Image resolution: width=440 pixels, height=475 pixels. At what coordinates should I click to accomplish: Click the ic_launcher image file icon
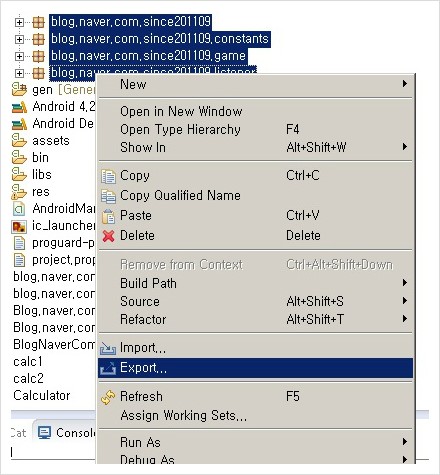point(19,226)
